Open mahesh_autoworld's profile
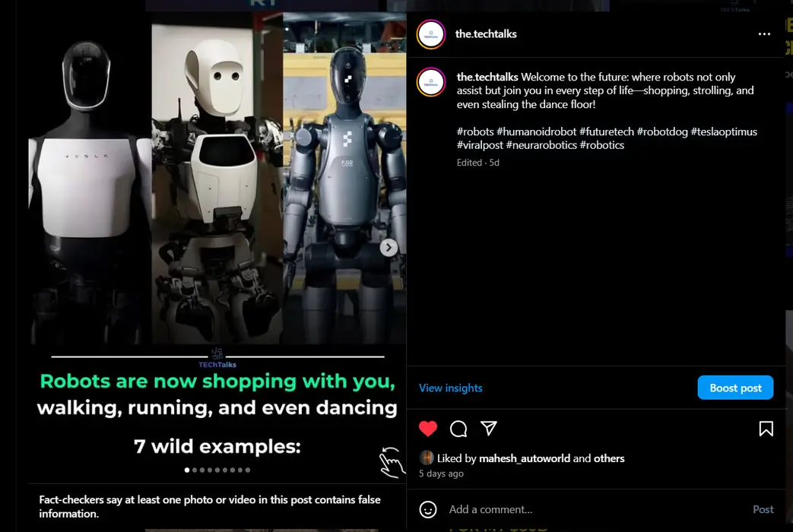Image resolution: width=793 pixels, height=532 pixels. [525, 458]
